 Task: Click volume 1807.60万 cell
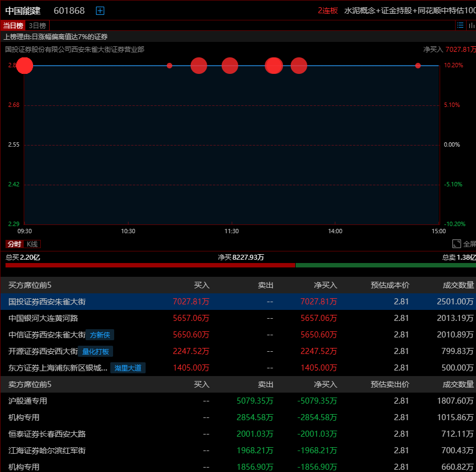455,401
